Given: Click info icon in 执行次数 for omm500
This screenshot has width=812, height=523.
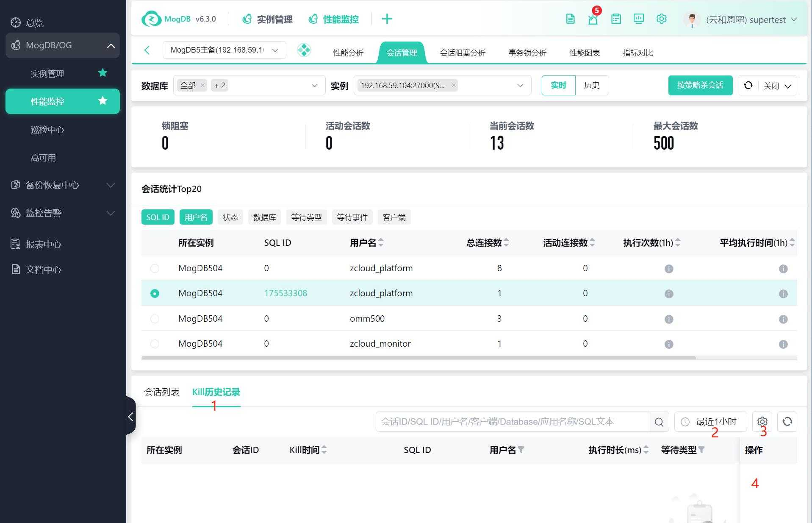Looking at the screenshot, I should pyautogui.click(x=669, y=319).
